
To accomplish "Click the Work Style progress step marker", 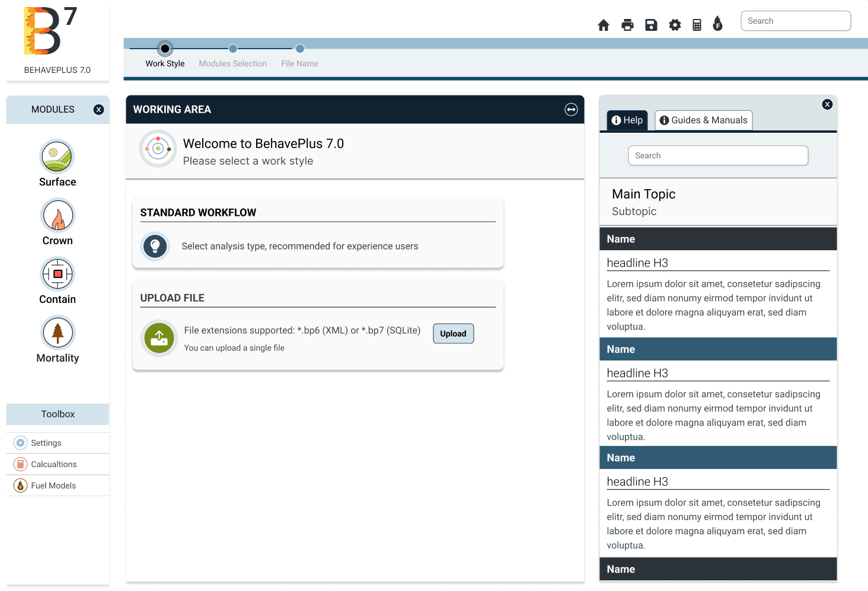I will [165, 49].
